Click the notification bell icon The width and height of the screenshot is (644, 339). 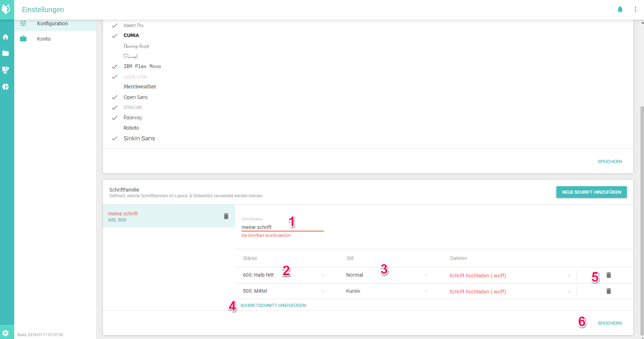coord(620,10)
